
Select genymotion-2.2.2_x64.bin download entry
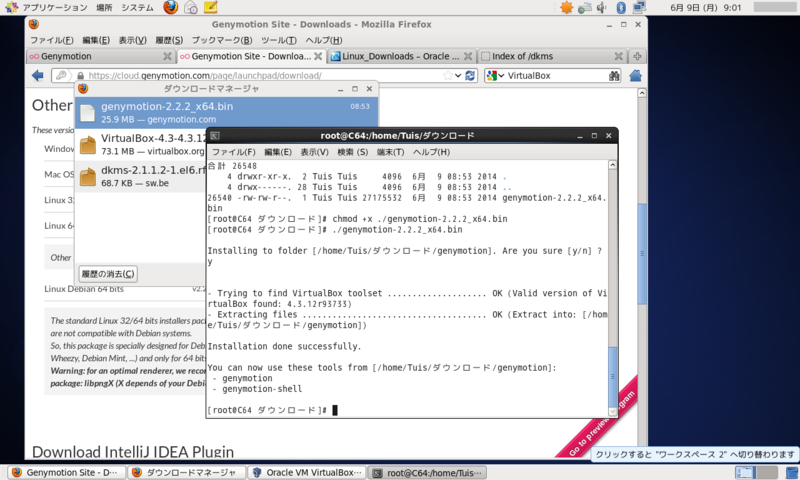click(x=227, y=112)
